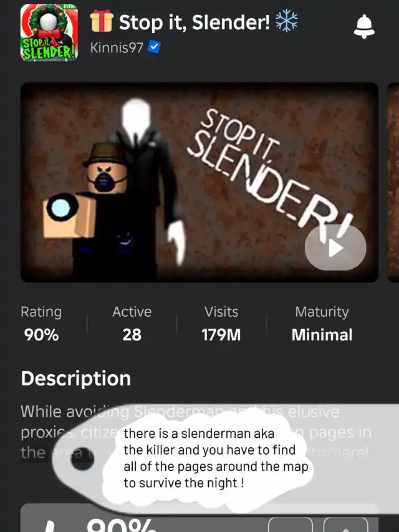Tap the Description heading

[x=76, y=379]
